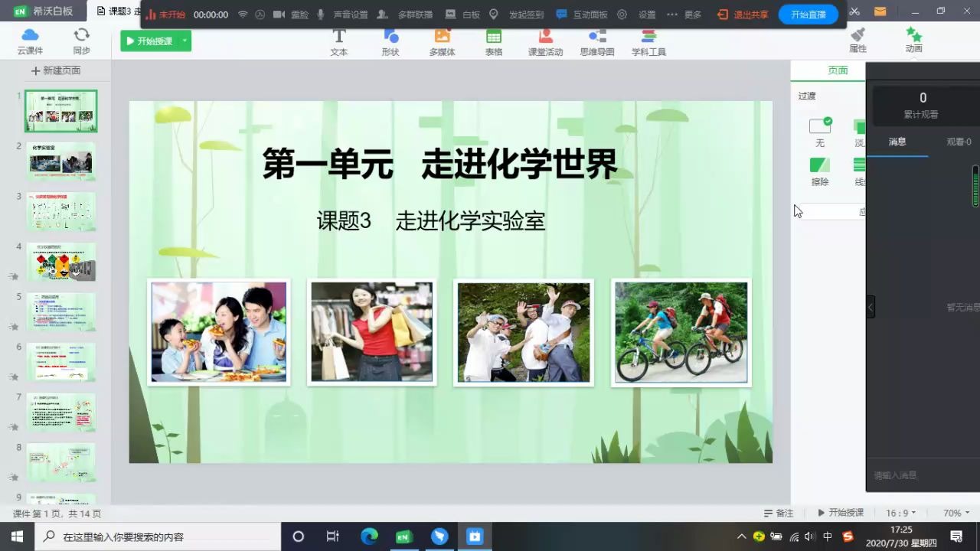The width and height of the screenshot is (980, 551).
Task: Click the Windows taskbar search box
Action: [158, 536]
